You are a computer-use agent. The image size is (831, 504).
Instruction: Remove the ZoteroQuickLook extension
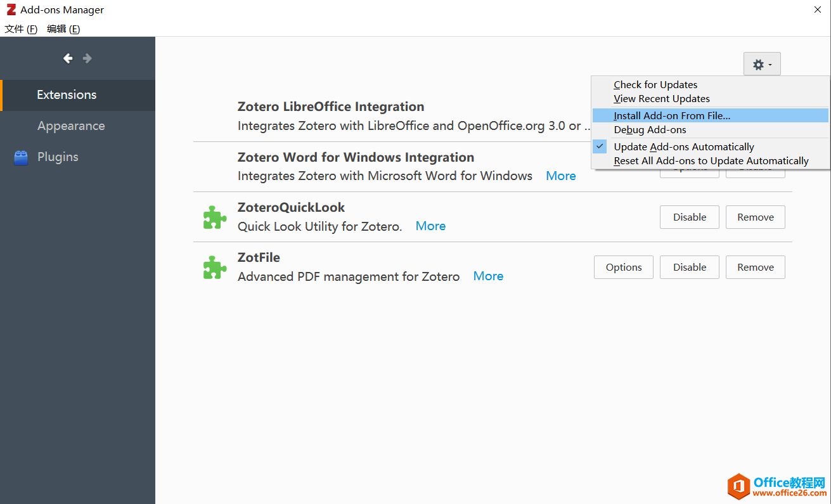tap(756, 217)
